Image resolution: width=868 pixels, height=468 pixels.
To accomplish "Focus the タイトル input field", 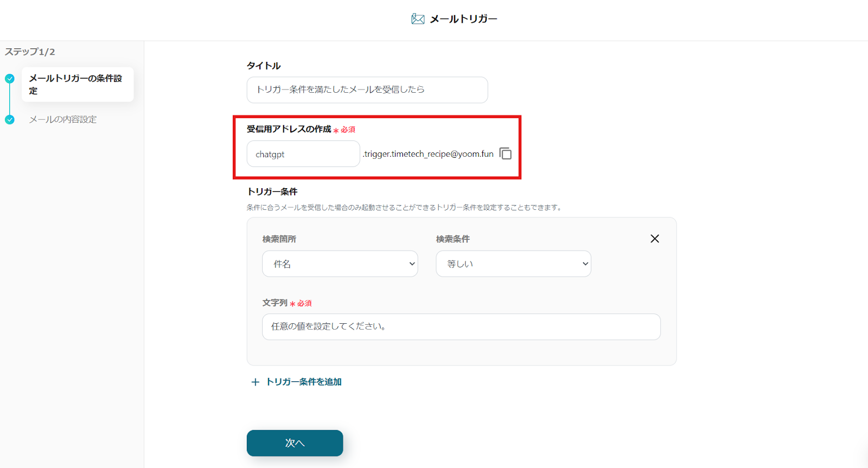I will [x=367, y=89].
